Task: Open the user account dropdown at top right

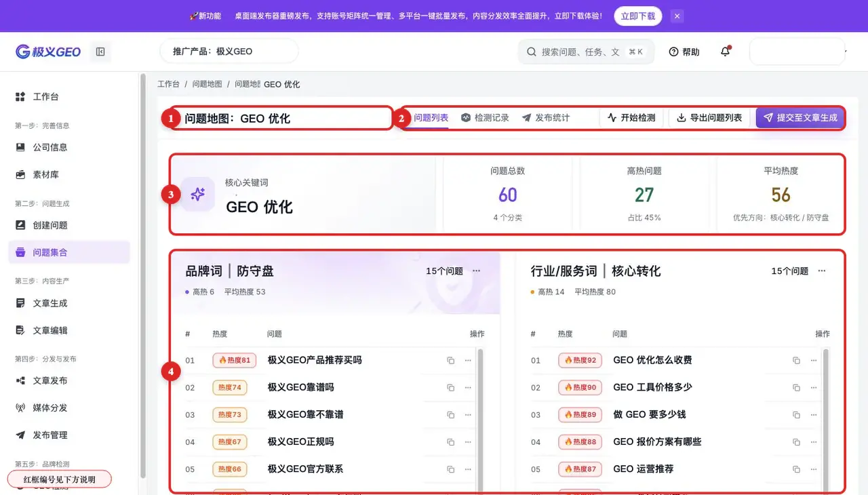Action: [797, 52]
